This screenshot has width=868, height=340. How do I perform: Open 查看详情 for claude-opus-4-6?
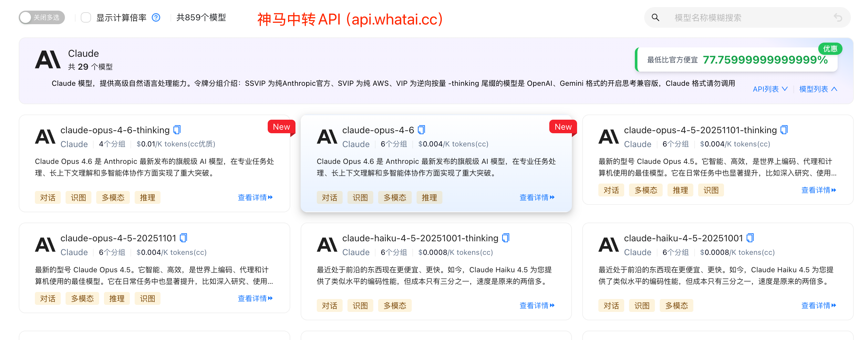click(x=537, y=197)
